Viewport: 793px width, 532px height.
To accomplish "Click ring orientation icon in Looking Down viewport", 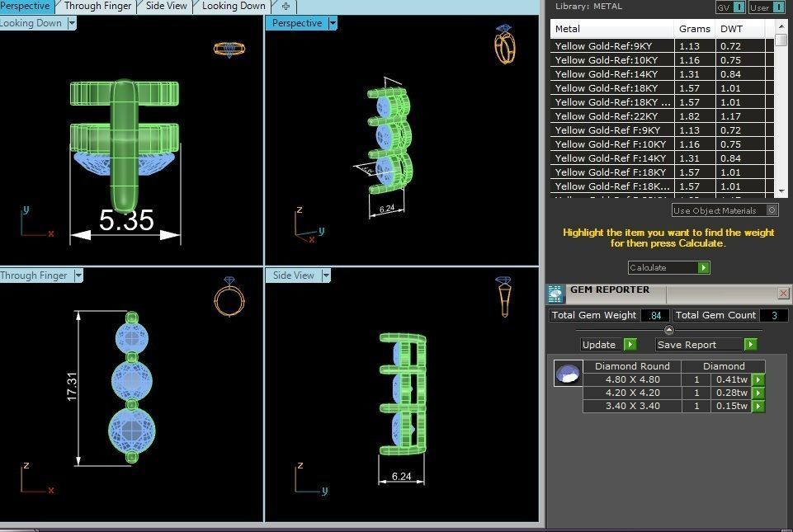I will coord(229,49).
